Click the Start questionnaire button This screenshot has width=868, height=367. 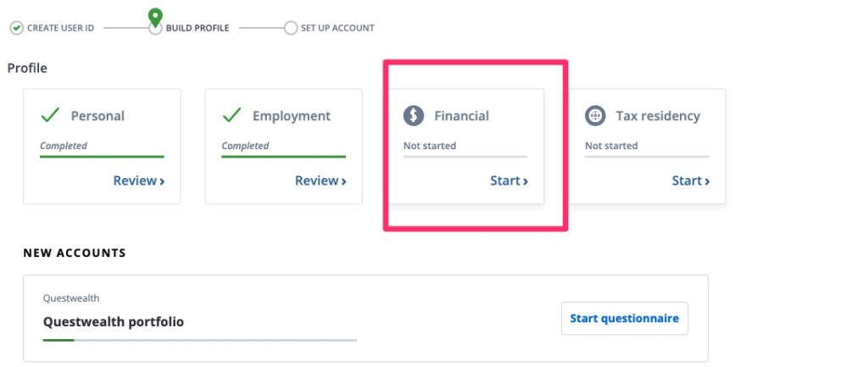click(625, 319)
